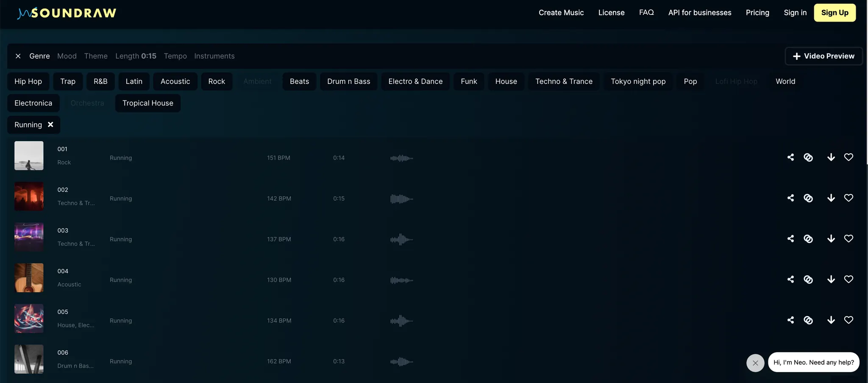The width and height of the screenshot is (868, 383).
Task: Seek in track 001 waveform
Action: coord(401,158)
